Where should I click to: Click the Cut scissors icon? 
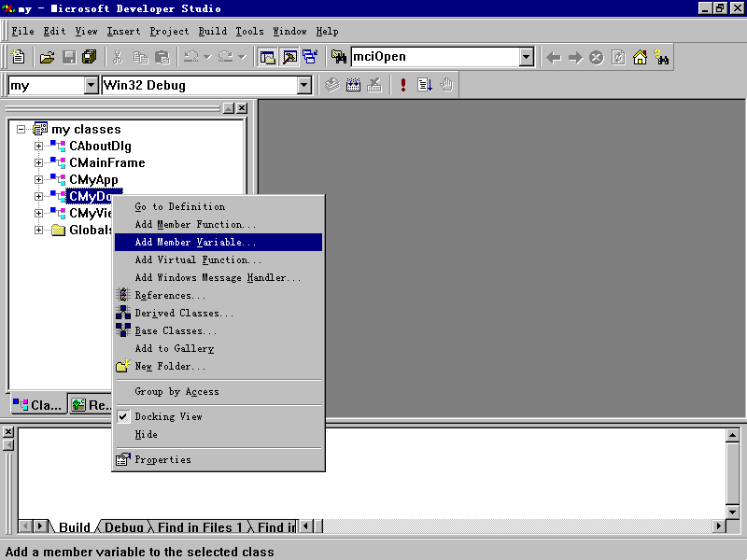[118, 57]
